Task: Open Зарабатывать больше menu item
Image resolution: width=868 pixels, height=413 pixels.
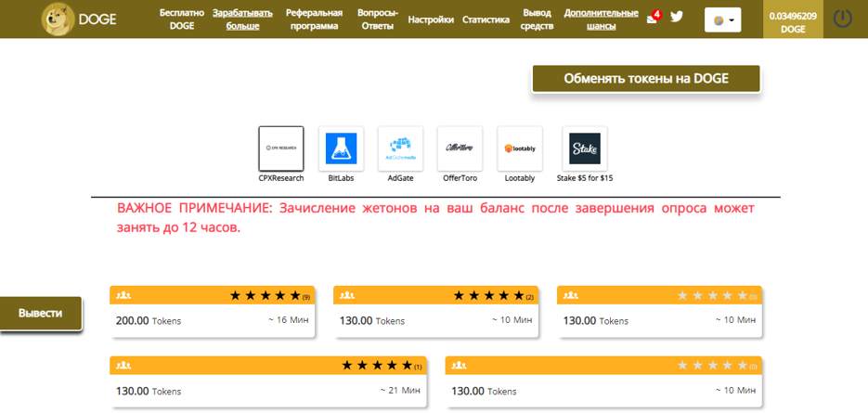Action: point(243,19)
